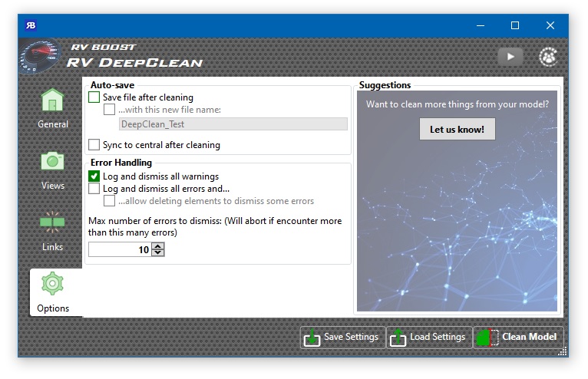Click the Suggestions group heading
This screenshot has height=379, width=588.
[385, 85]
